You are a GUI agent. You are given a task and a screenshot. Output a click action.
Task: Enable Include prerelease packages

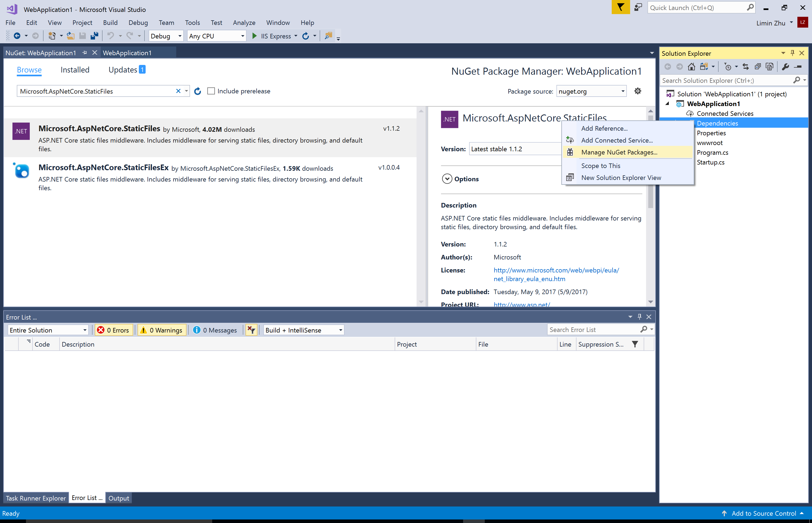tap(211, 91)
